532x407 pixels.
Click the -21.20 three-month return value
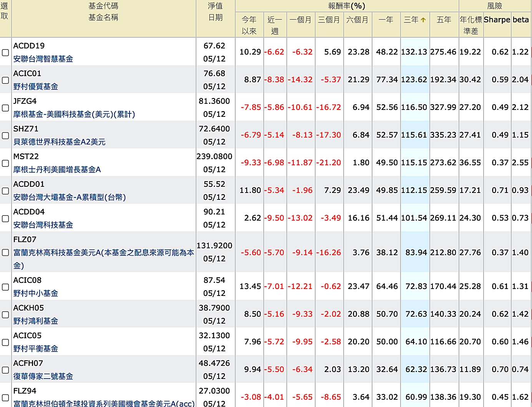[x=329, y=163]
